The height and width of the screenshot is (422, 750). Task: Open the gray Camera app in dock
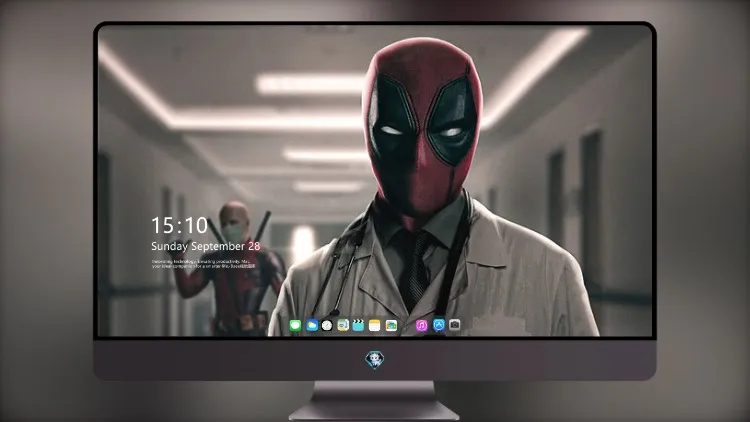coord(454,325)
